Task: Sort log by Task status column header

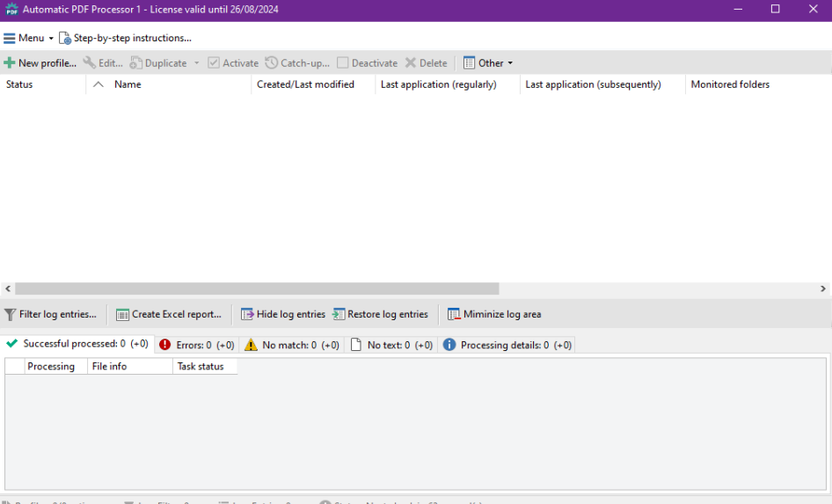Action: [x=205, y=367]
